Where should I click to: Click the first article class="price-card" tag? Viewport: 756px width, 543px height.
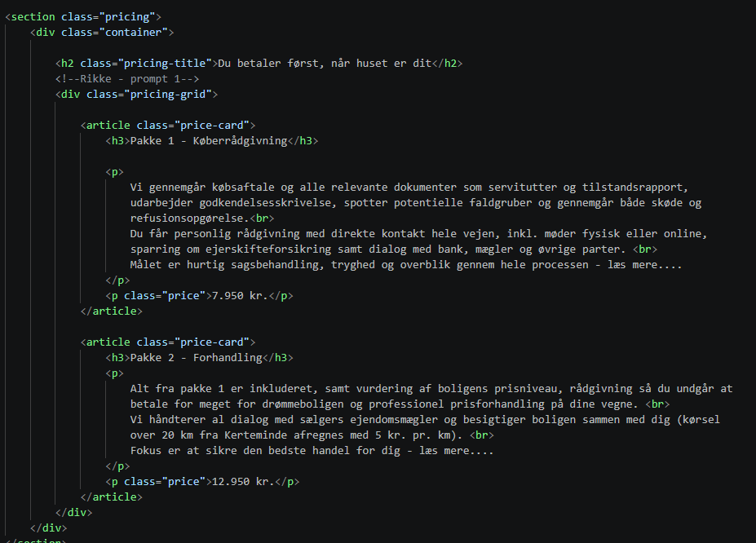(x=168, y=126)
